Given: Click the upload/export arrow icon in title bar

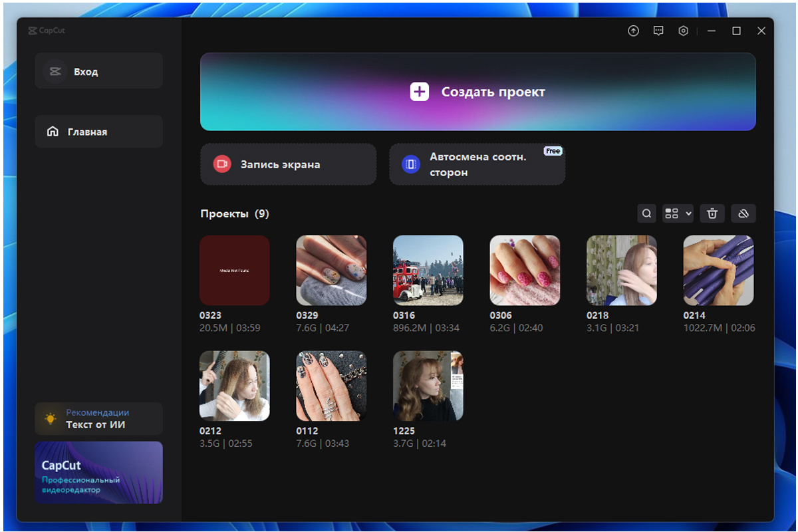Looking at the screenshot, I should [633, 31].
